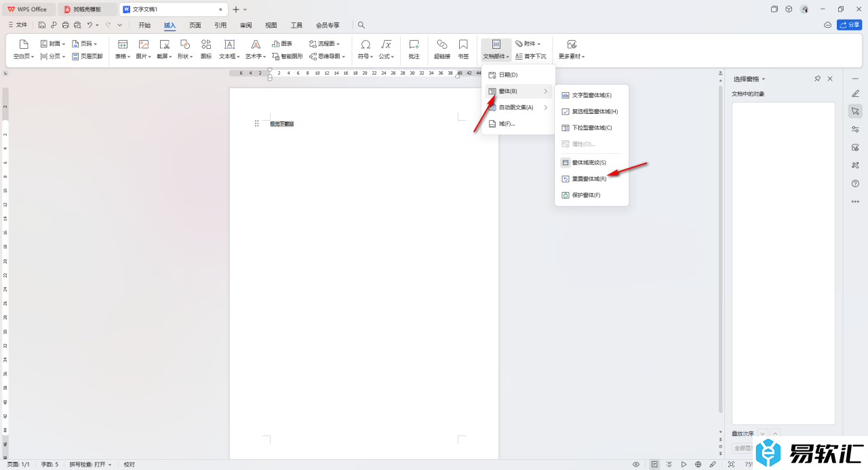Toggle eye protection mode in status bar
The width and height of the screenshot is (868, 470).
point(636,465)
